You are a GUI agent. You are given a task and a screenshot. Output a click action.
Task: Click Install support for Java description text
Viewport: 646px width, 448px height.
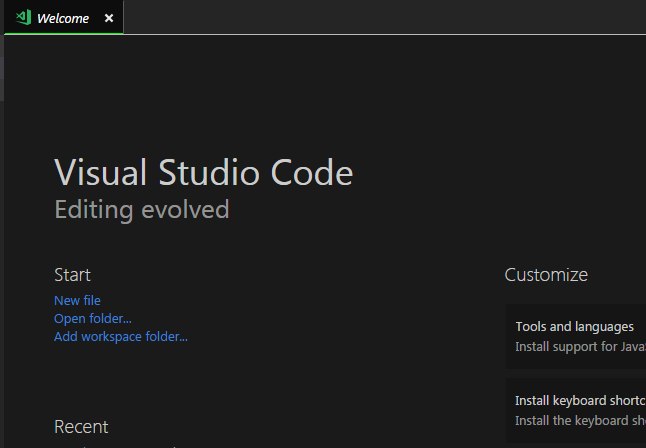click(580, 347)
